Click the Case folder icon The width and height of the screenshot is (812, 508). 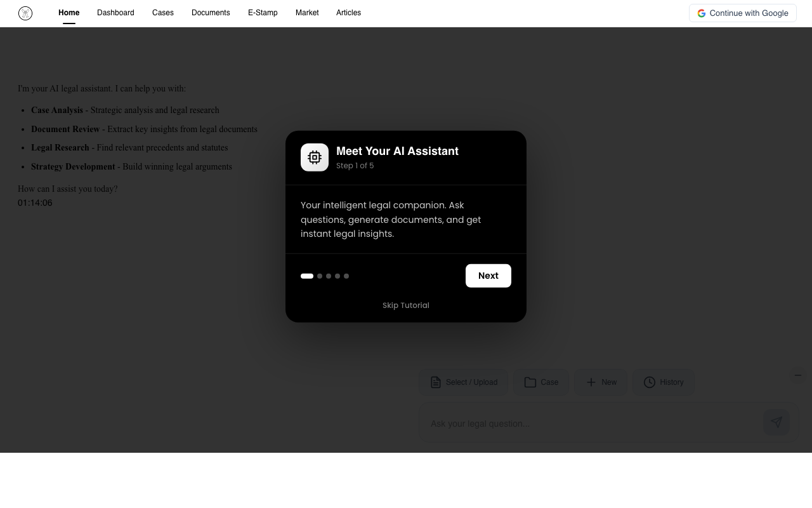pos(530,382)
